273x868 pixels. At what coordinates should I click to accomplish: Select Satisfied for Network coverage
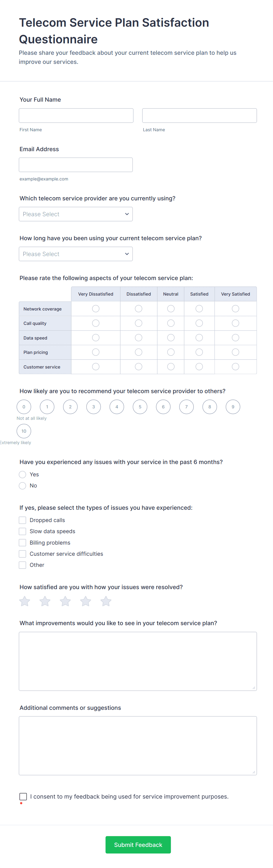pos(199,308)
